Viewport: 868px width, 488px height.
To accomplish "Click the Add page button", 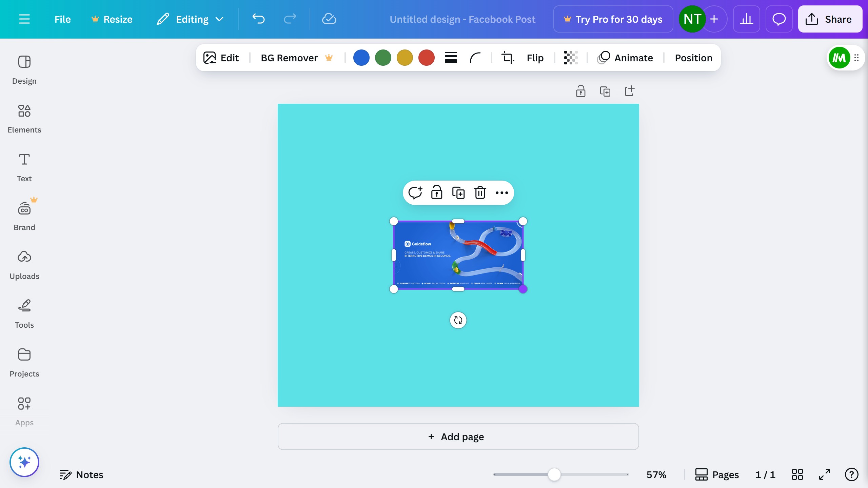I will click(458, 436).
